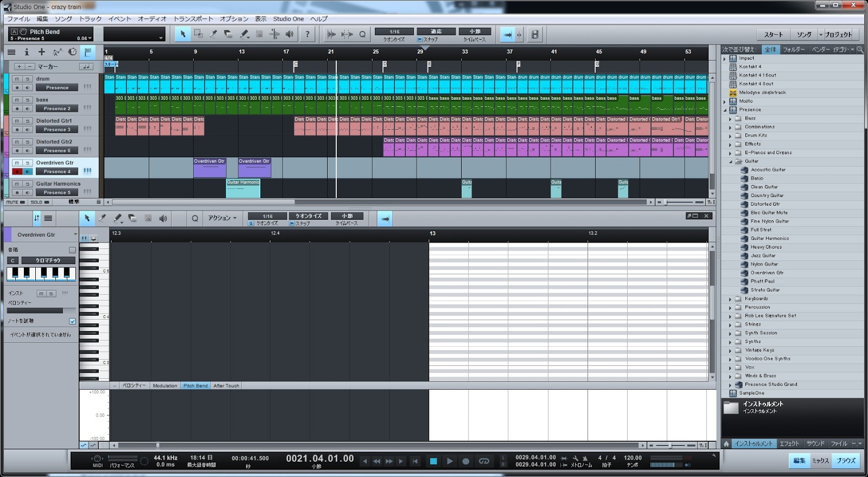Collapse the Guitar folder in the browser

730,162
